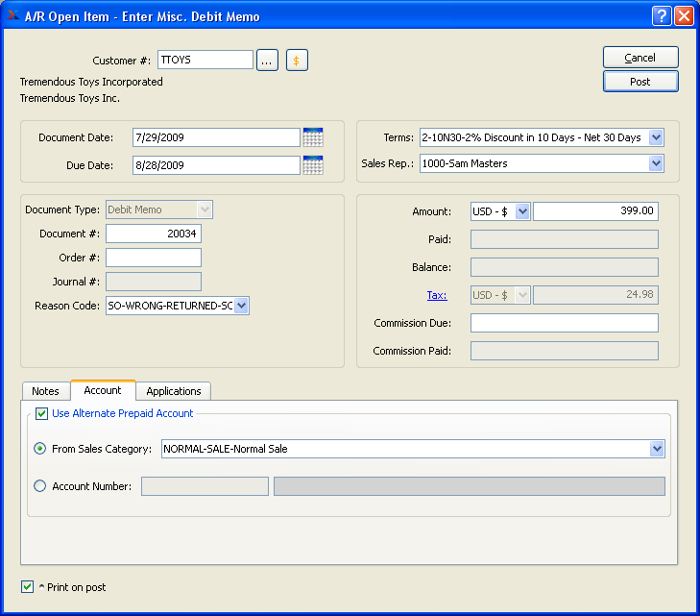Open calendar picker for Due Date
This screenshot has height=616, width=700.
coord(313,165)
